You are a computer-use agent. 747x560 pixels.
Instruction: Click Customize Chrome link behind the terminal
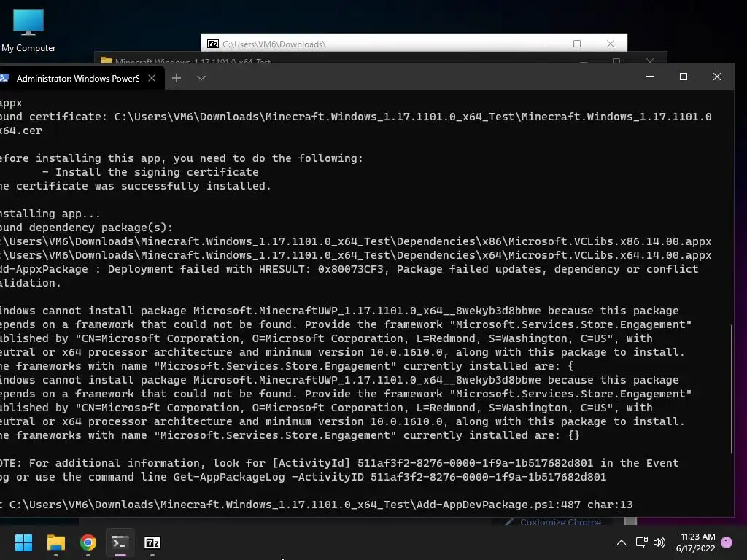pyautogui.click(x=554, y=521)
